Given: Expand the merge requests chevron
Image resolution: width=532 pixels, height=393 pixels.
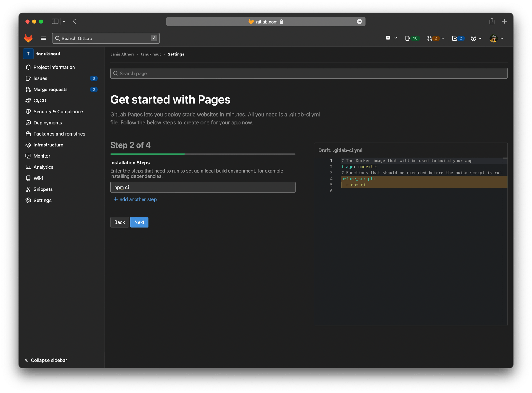Looking at the screenshot, I should 442,38.
